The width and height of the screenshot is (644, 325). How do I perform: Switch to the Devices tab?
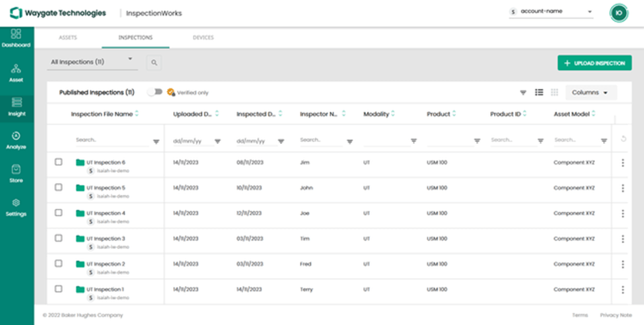pyautogui.click(x=203, y=38)
